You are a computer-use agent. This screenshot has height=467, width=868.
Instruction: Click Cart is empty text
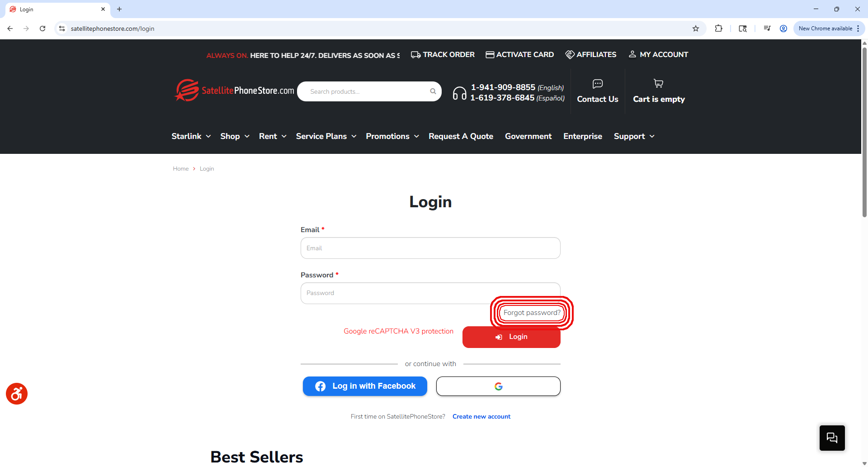[659, 99]
